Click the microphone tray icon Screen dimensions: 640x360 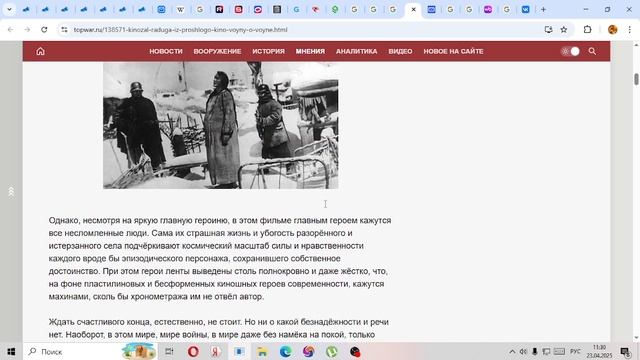(534, 351)
